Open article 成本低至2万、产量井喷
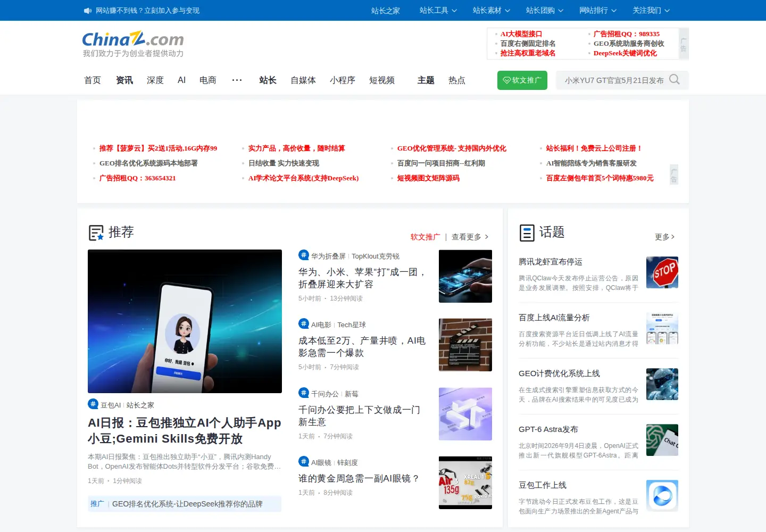 tap(362, 346)
